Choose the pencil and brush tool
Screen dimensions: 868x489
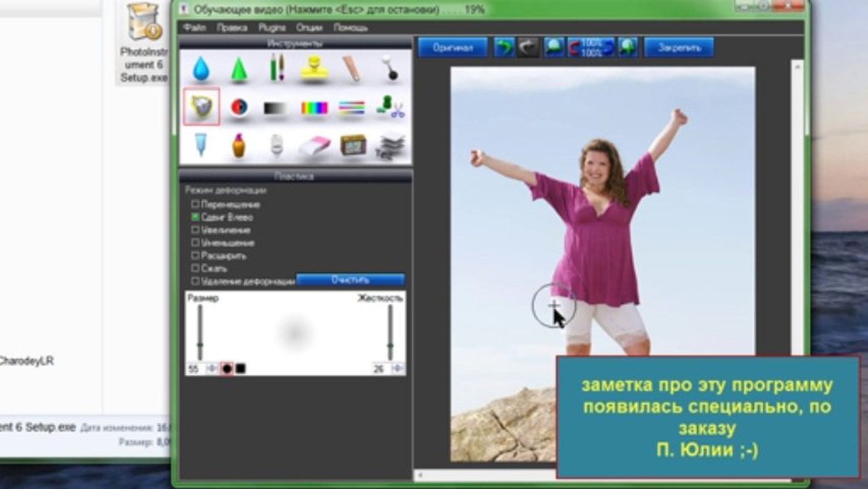coord(277,69)
